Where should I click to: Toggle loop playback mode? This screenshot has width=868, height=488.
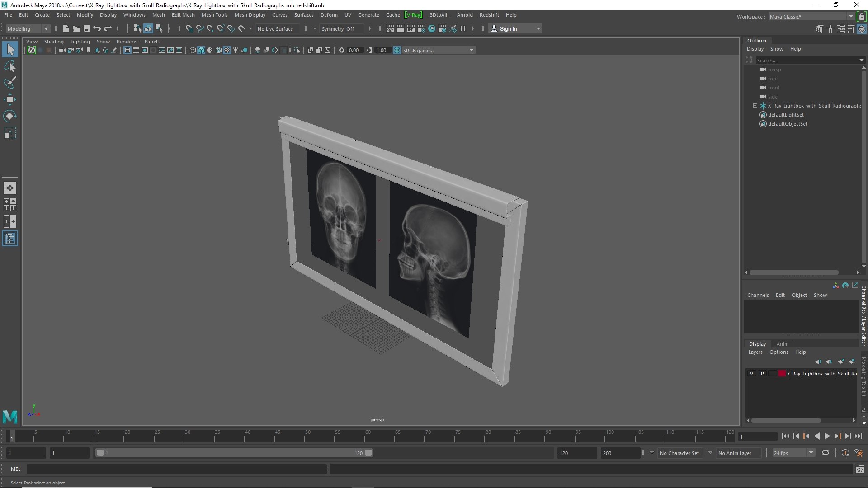click(826, 453)
